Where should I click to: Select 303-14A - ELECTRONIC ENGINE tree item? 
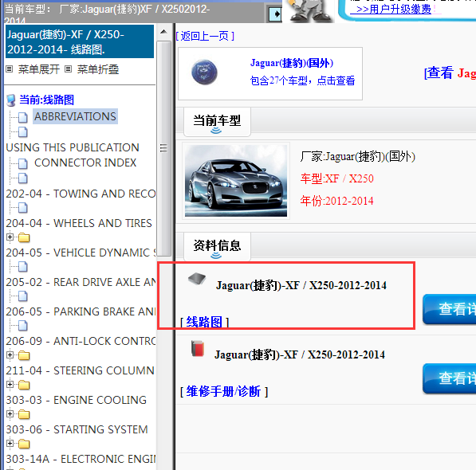(x=81, y=459)
